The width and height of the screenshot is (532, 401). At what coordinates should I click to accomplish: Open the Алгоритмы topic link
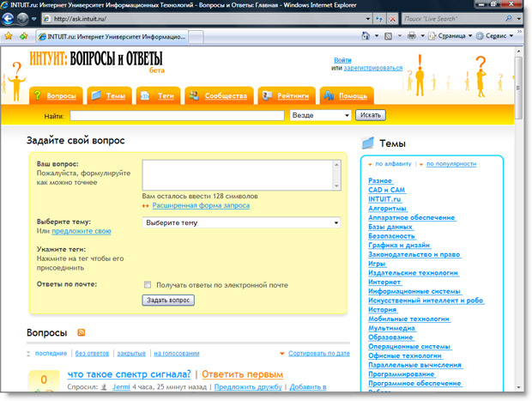388,208
